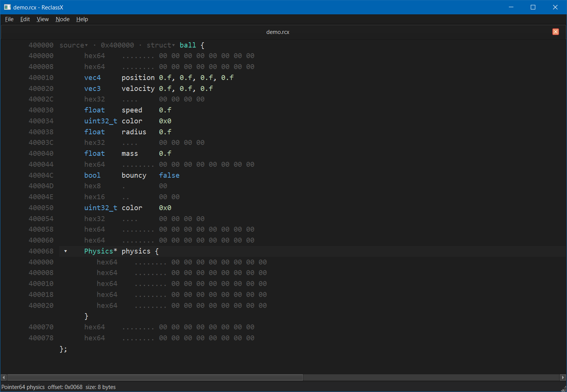
Task: Click hex32 type at offset 400054
Action: pyautogui.click(x=94, y=219)
